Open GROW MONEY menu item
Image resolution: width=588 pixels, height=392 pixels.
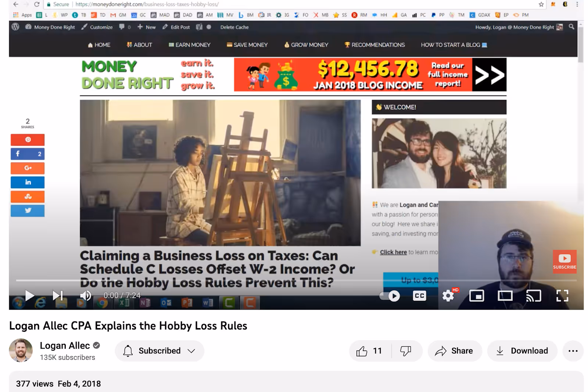coord(306,45)
